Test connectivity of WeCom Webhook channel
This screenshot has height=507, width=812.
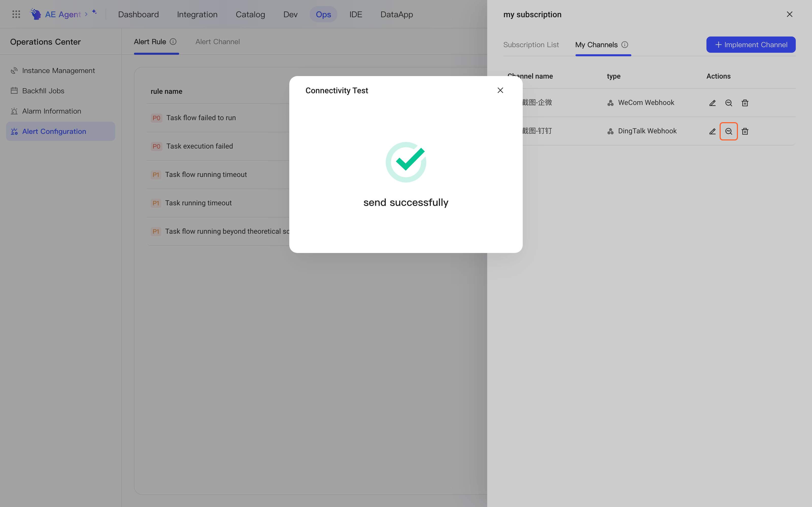pyautogui.click(x=729, y=103)
